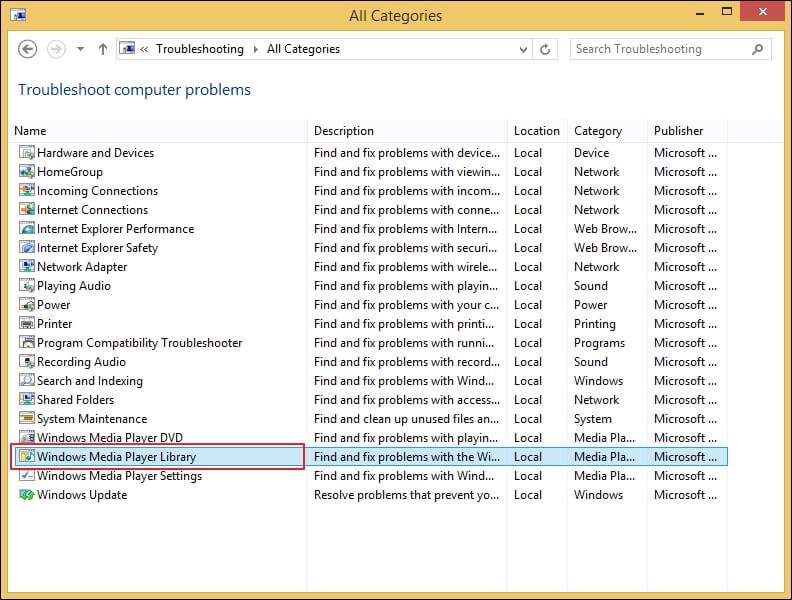Click 'Find and fix problems with securi...' description
Screen dimensions: 792x600
(405, 247)
